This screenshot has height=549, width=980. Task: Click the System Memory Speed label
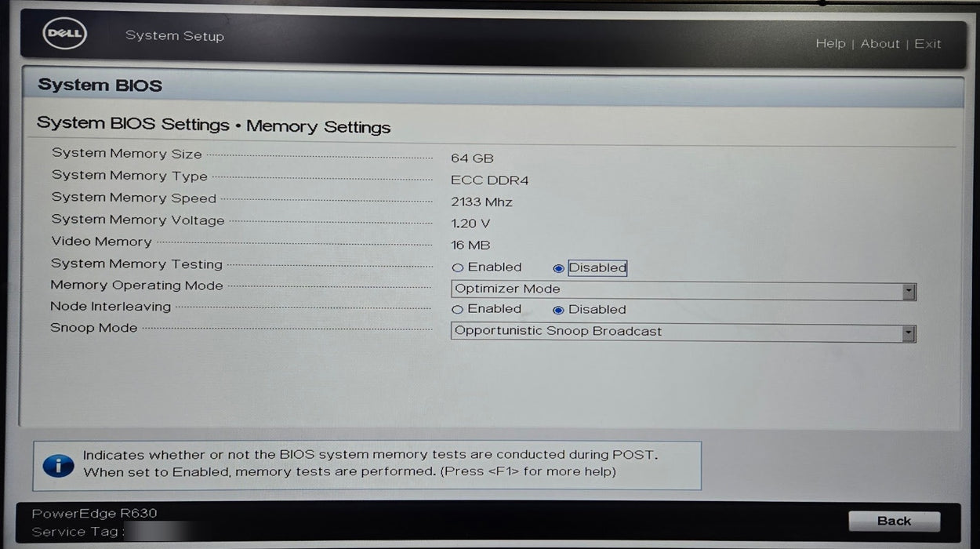coord(133,198)
